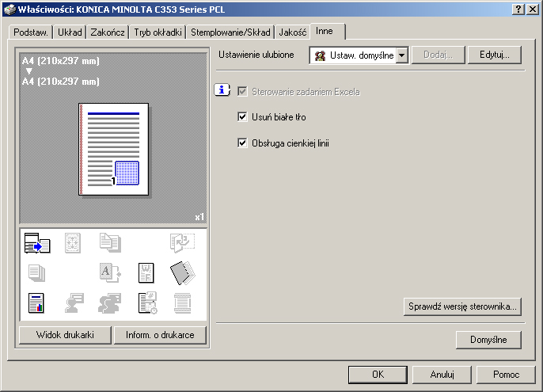
Task: Switch to the Układ tab
Action: point(70,32)
